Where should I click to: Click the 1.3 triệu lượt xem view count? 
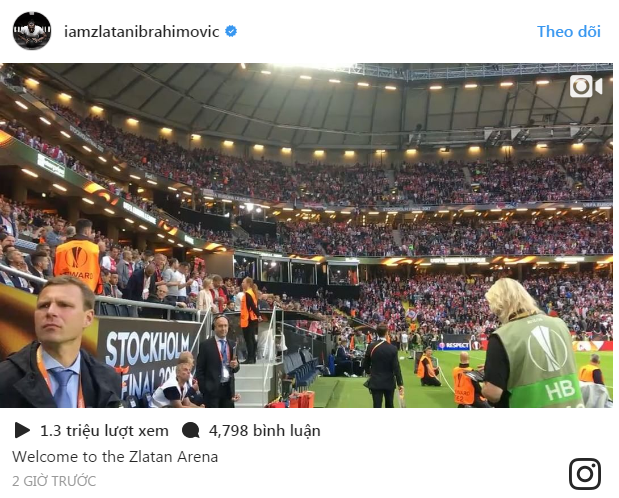(x=104, y=430)
